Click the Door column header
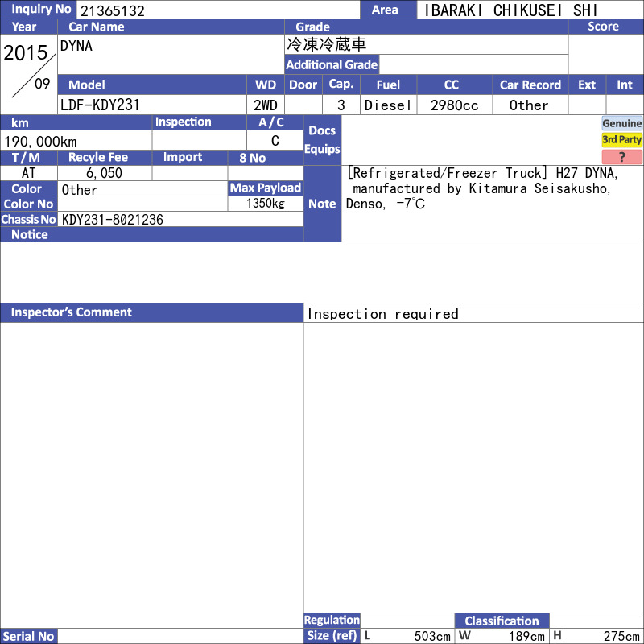 click(303, 85)
